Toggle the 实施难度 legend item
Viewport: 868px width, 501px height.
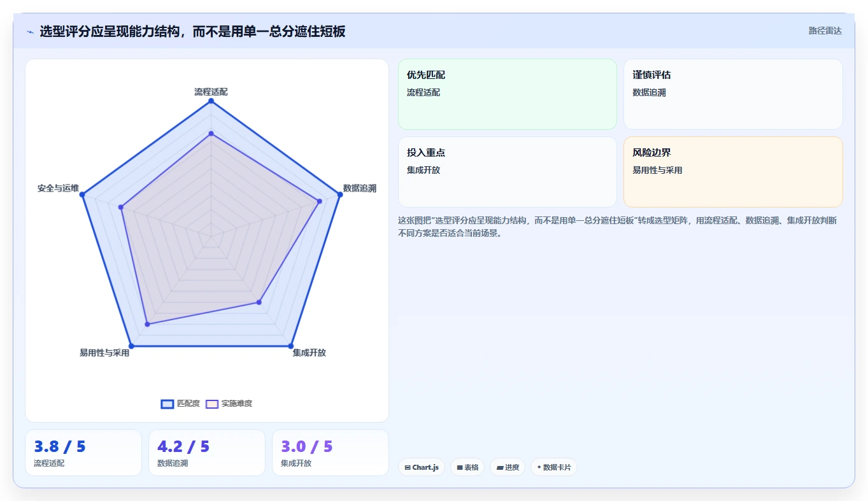tap(229, 404)
